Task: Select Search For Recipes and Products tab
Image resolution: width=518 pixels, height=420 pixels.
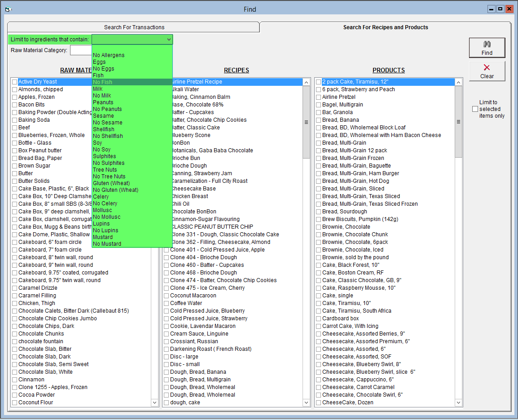Action: coord(385,27)
